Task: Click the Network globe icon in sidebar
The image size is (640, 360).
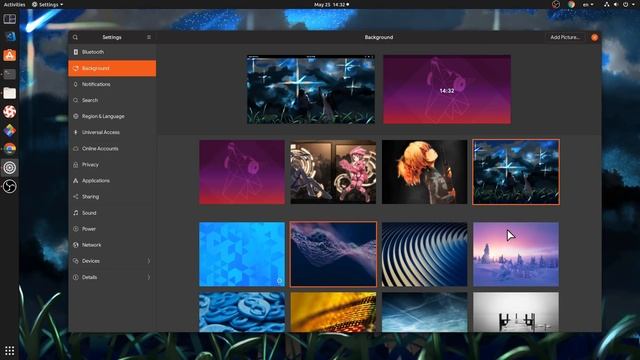Action: (76, 245)
